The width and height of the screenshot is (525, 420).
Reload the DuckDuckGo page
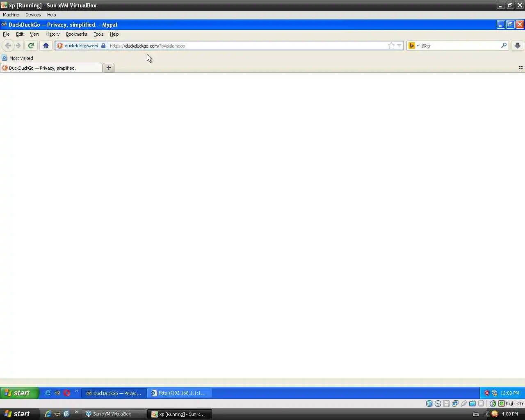(31, 46)
